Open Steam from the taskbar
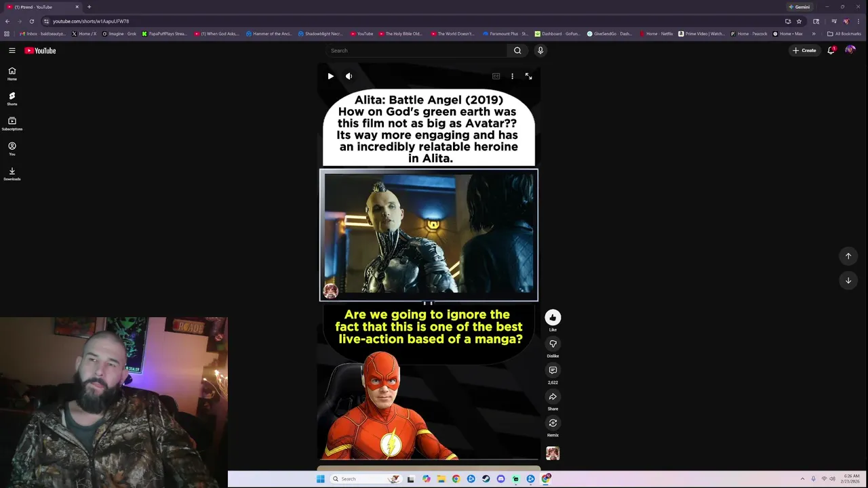Screen dimensions: 868x488 [486, 479]
